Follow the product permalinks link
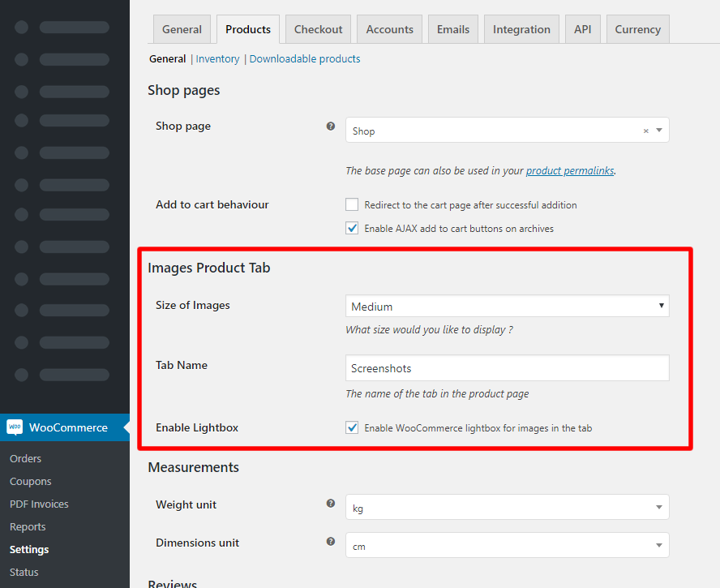Screen dimensions: 720x588 pyautogui.click(x=570, y=171)
